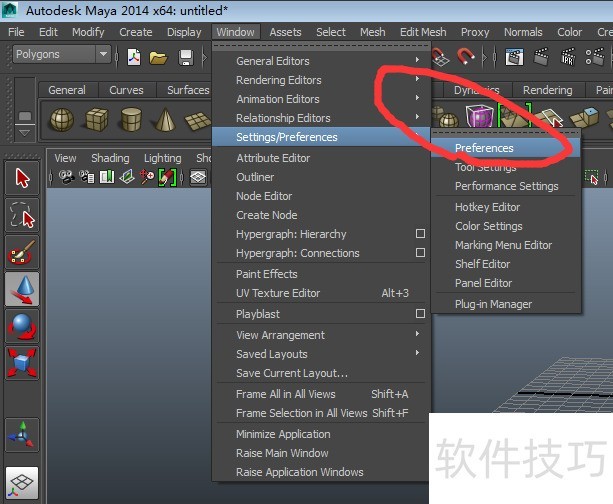The height and width of the screenshot is (504, 613).
Task: Open the viewport Shading menu
Action: tap(110, 158)
